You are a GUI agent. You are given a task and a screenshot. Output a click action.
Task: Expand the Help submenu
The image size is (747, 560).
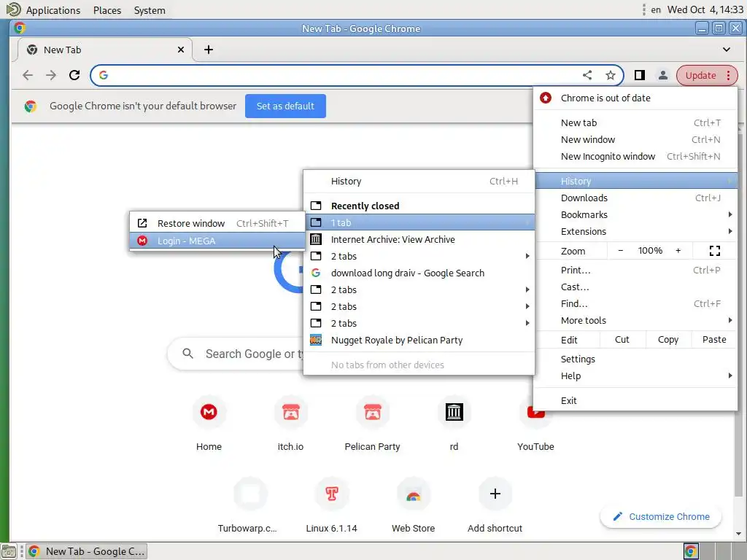click(x=635, y=376)
